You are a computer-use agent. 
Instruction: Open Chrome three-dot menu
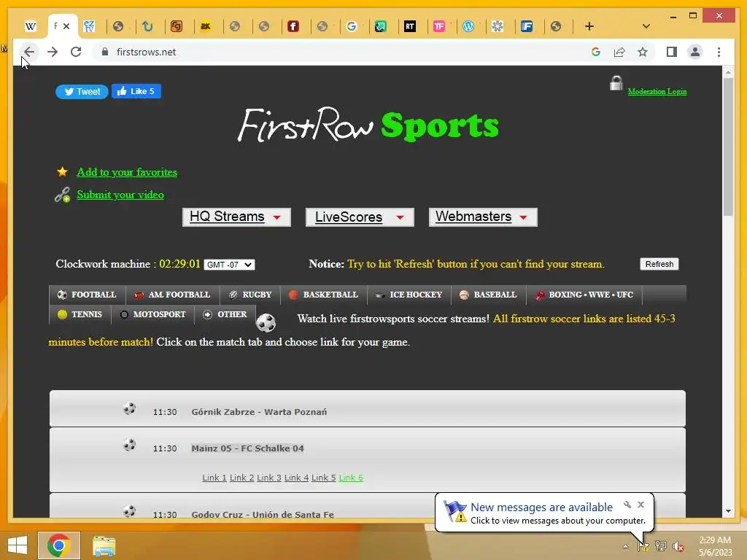point(719,52)
